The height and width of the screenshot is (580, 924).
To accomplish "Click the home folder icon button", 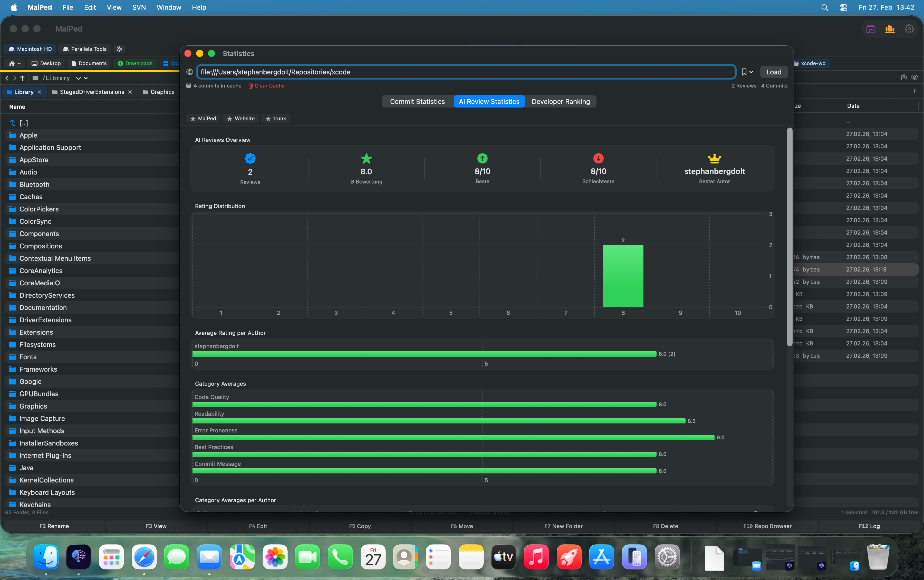I will tap(12, 63).
